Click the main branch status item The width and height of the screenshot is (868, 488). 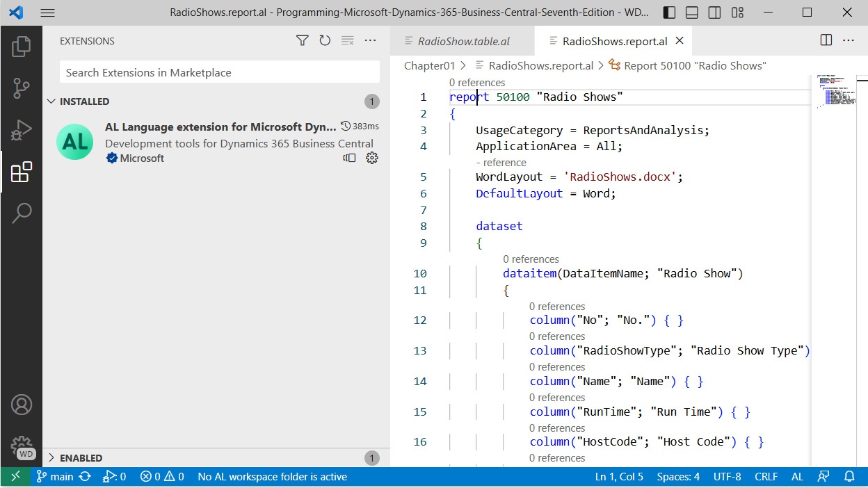(55, 477)
